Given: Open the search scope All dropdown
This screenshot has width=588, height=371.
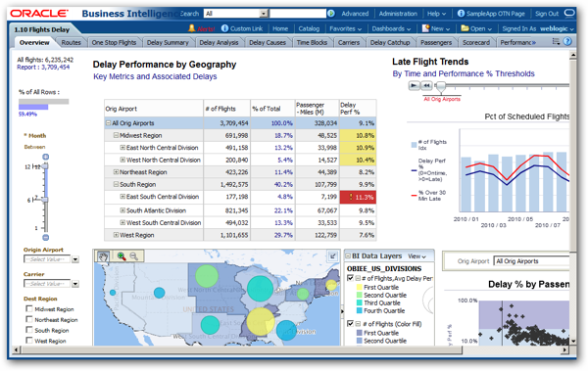Looking at the screenshot, I should [264, 14].
